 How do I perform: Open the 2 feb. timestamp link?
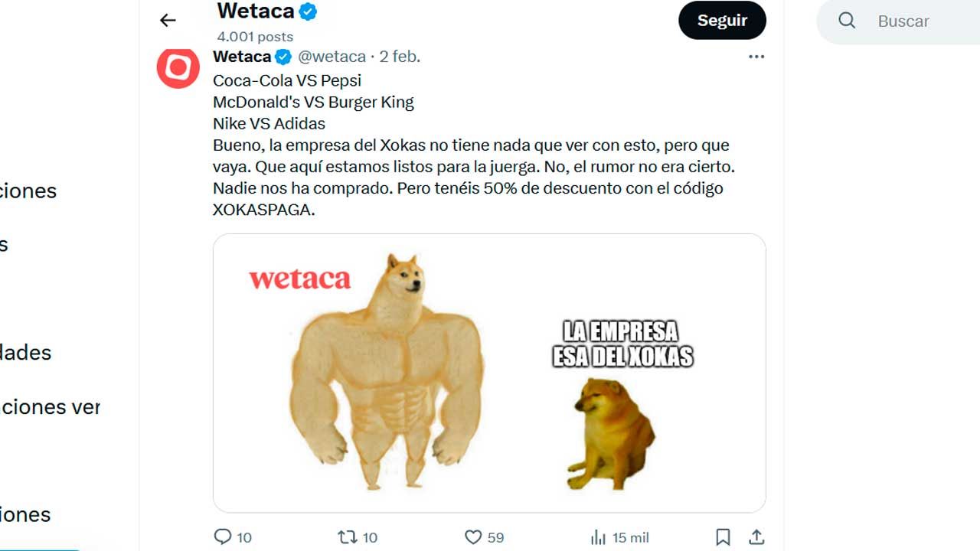[x=400, y=57]
